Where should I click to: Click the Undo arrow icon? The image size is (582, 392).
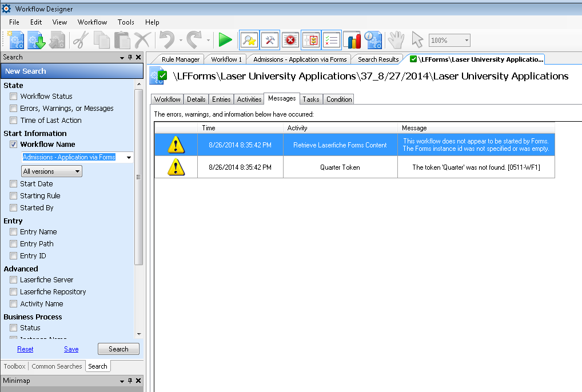[x=167, y=40]
